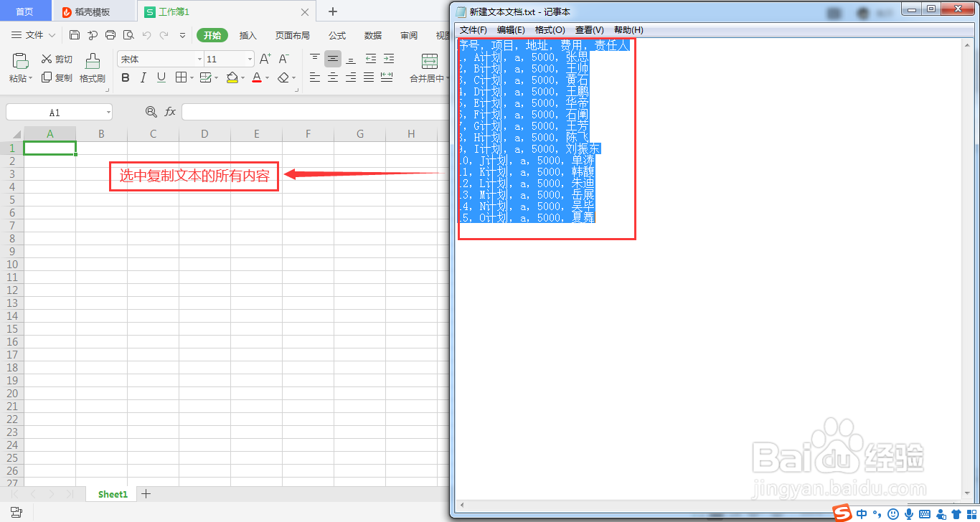The height and width of the screenshot is (522, 980).
Task: Apply yellow fill color to cell
Action: pyautogui.click(x=232, y=77)
